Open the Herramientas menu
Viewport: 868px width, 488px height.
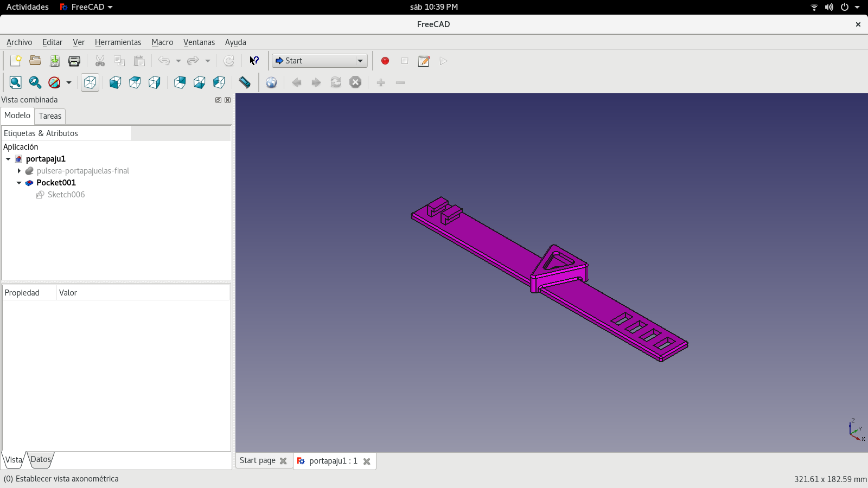point(118,42)
